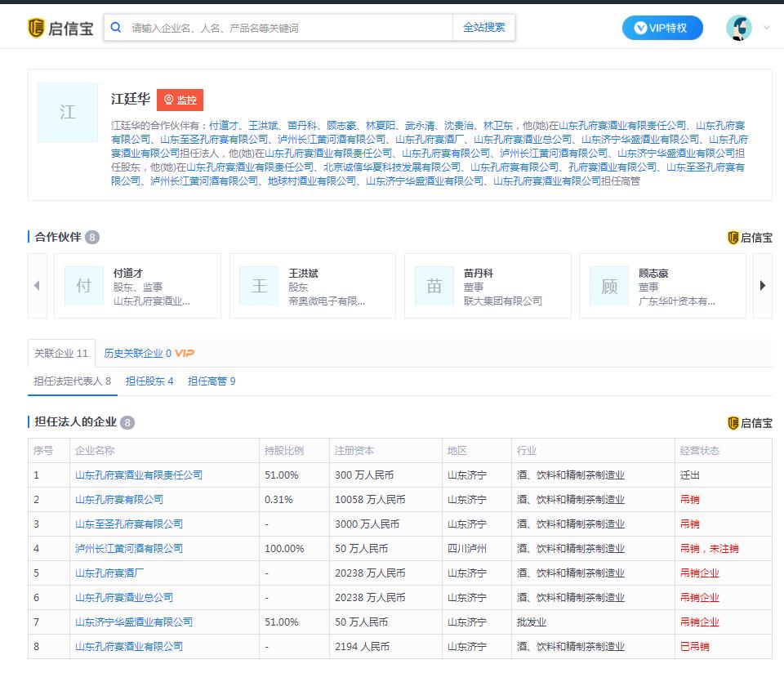Click the 启信宝 watermark beside 合作伙伴 header
Image resolution: width=784 pixels, height=673 pixels.
(751, 236)
